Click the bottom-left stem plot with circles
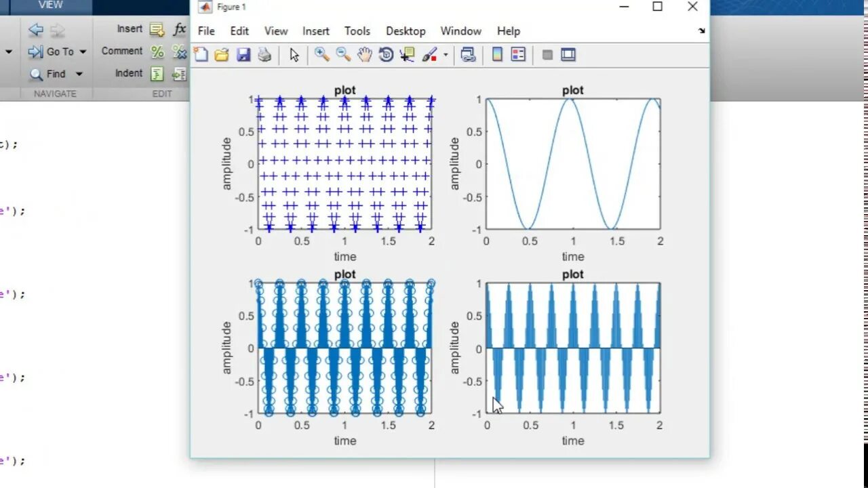868x488 pixels. [344, 348]
